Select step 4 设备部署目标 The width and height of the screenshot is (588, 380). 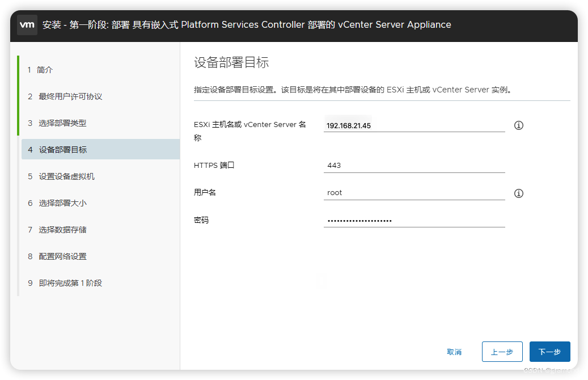click(x=100, y=149)
